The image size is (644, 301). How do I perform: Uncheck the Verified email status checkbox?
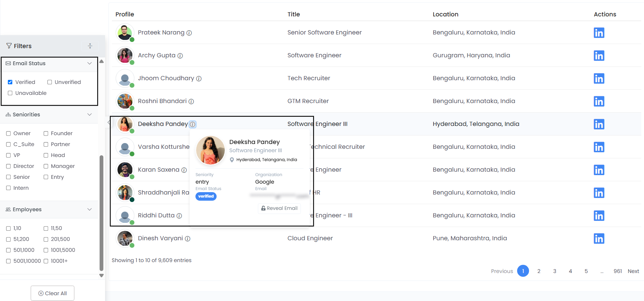point(10,82)
